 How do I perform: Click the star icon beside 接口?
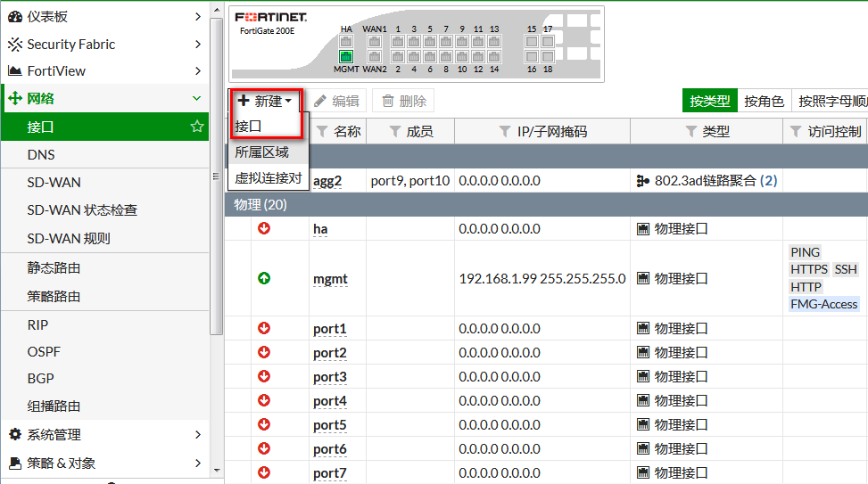click(197, 127)
